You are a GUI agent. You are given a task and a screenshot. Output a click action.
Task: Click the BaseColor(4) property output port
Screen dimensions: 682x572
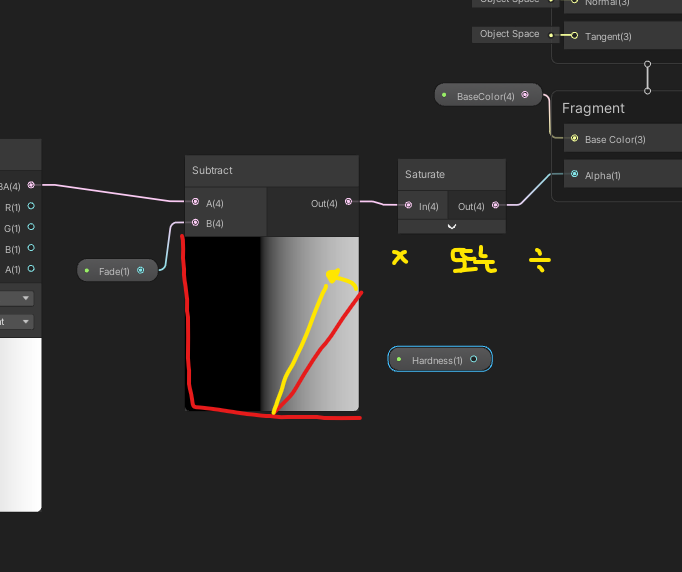[x=525, y=94]
